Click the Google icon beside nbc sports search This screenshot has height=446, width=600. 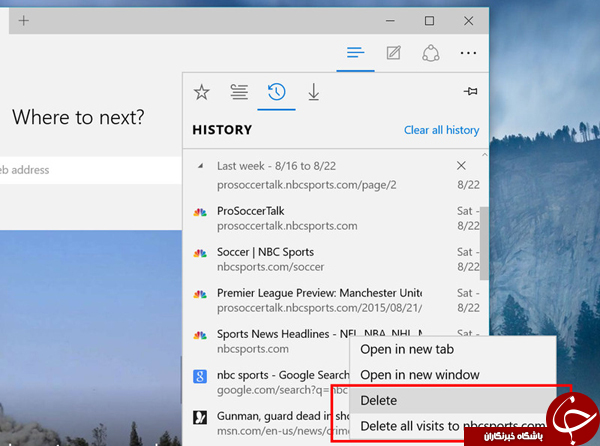point(200,377)
